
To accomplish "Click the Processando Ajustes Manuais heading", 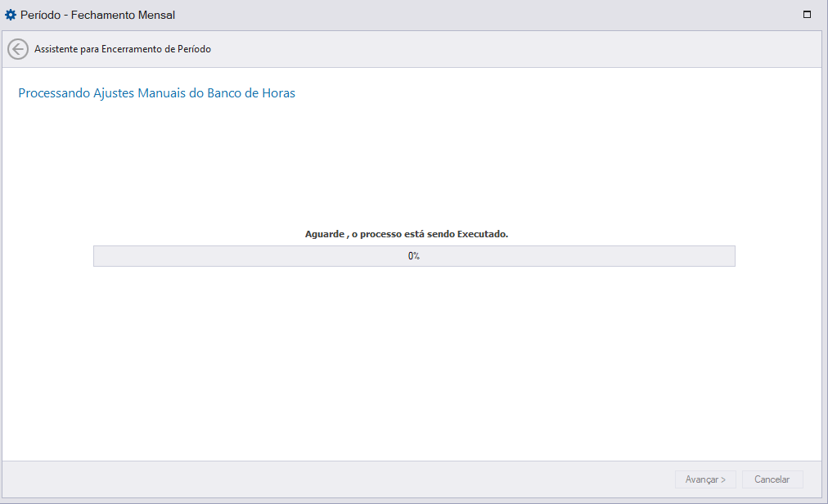I will (156, 93).
